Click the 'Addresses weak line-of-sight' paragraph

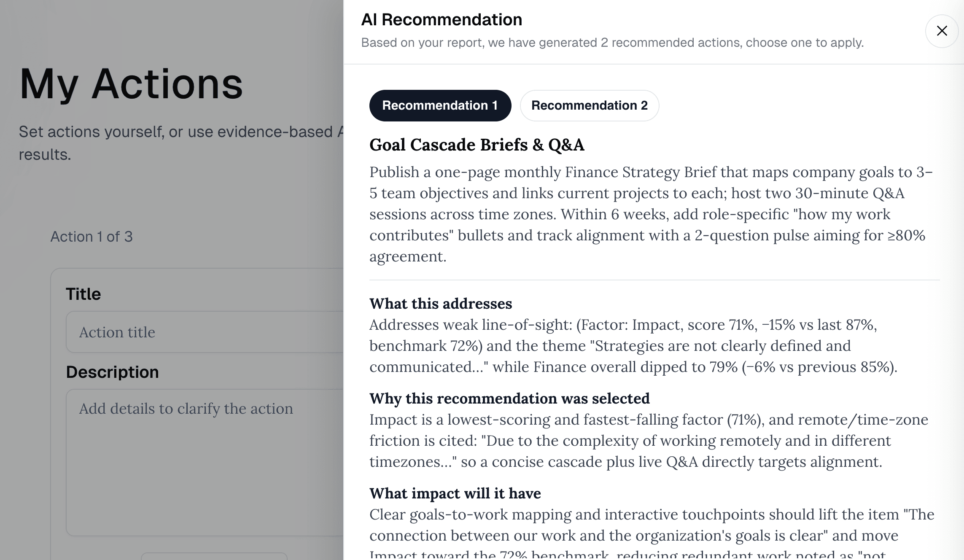(633, 346)
